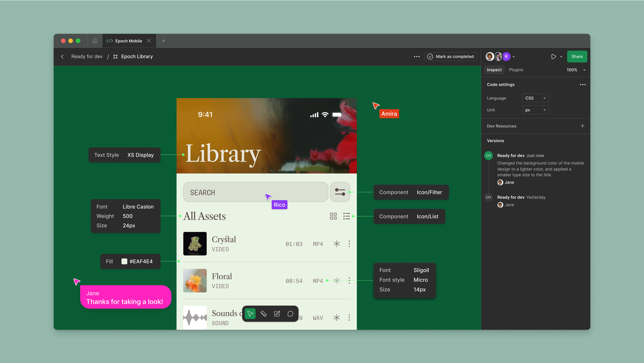Switch to the Inspect tab
The height and width of the screenshot is (363, 644).
pyautogui.click(x=494, y=70)
